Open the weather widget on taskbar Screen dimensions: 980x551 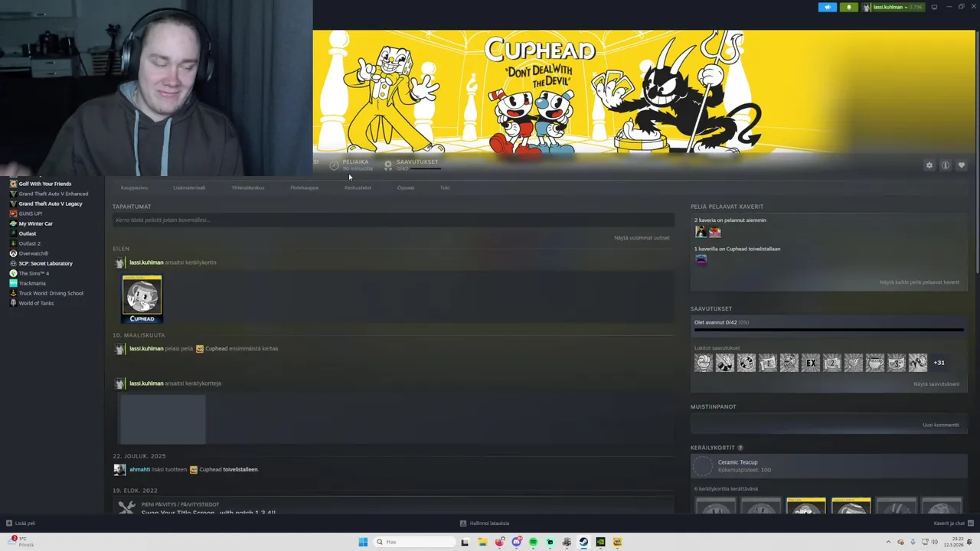(21, 542)
